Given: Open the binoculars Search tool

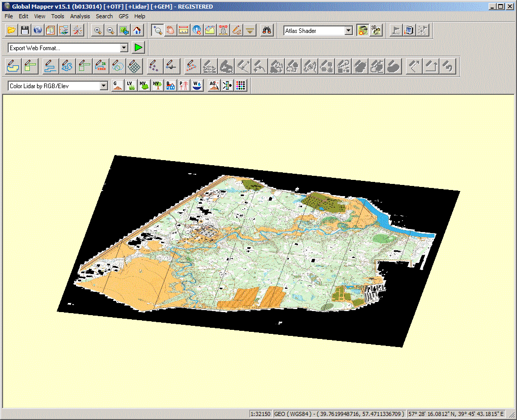Looking at the screenshot, I should point(267,30).
